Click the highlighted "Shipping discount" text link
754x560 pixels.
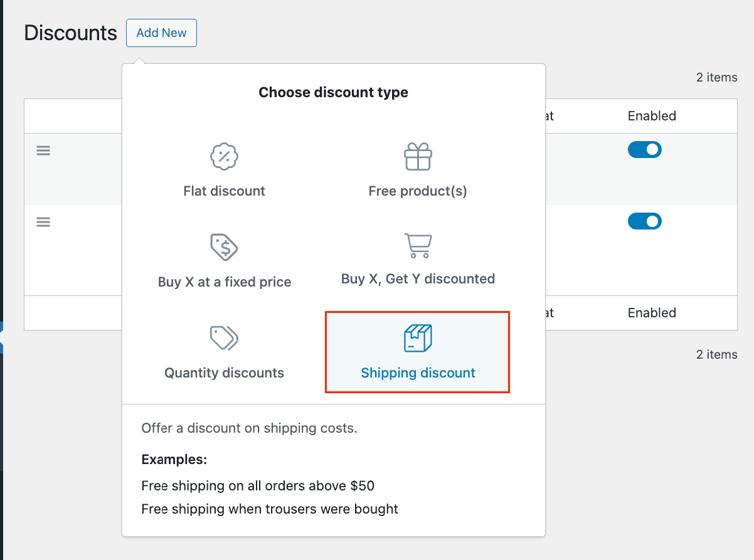point(418,373)
